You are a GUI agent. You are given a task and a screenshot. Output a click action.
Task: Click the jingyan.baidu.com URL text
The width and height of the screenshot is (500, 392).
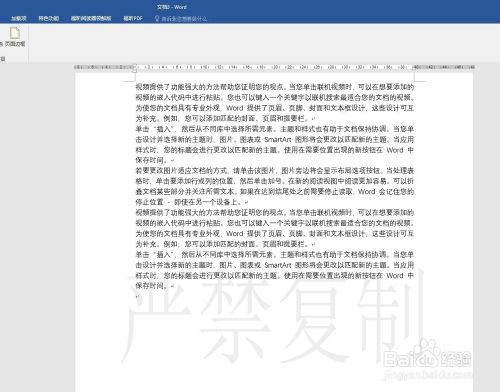[x=428, y=374]
